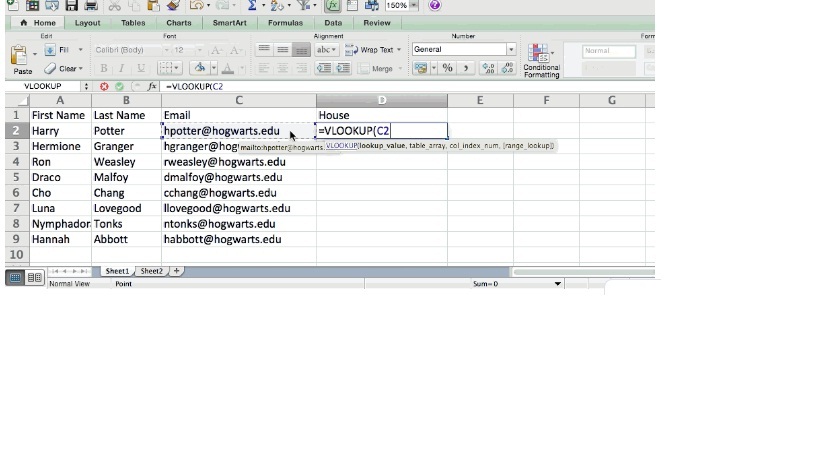
Task: Click the Comma style icon
Action: pyautogui.click(x=465, y=68)
